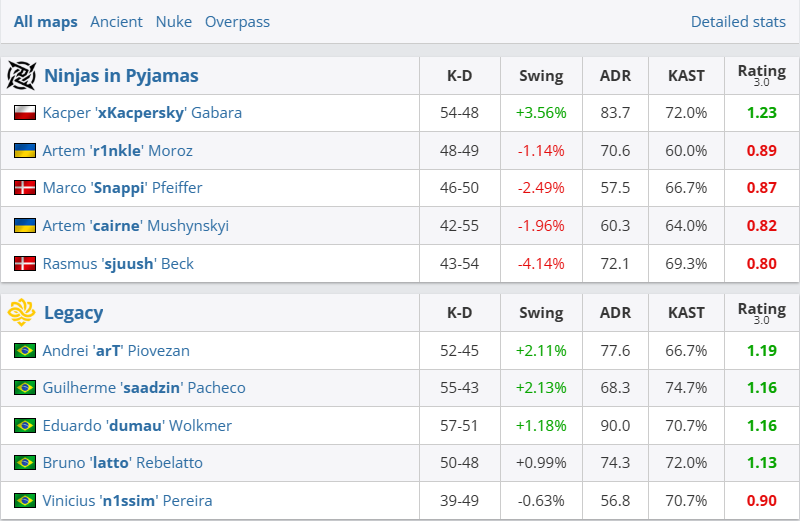Click the Swing column header for Legacy
The image size is (800, 521).
coord(541,313)
